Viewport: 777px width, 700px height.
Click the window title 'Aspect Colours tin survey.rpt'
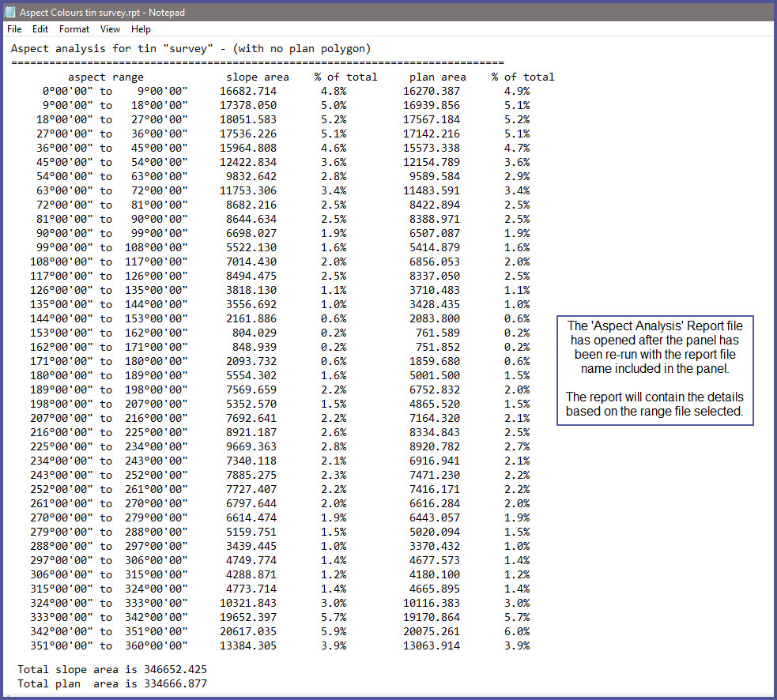[85, 13]
